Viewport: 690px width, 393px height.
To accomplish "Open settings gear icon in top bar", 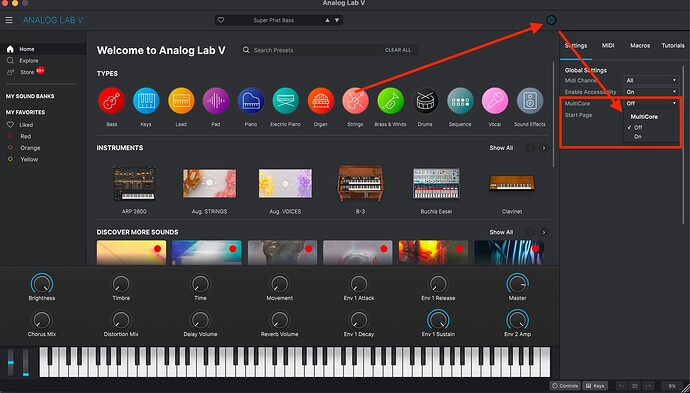I will click(551, 20).
